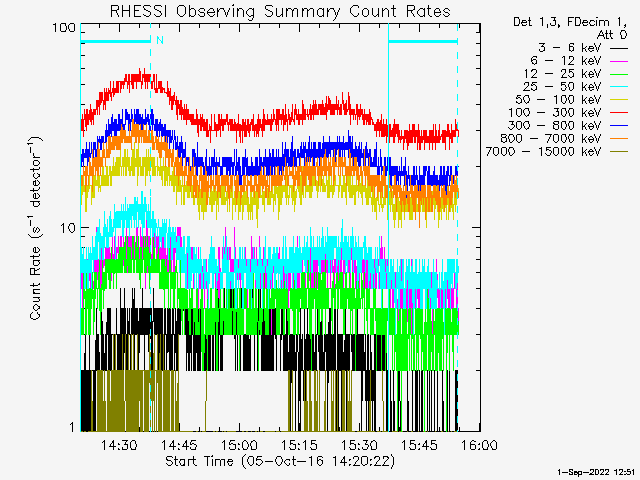Click the 'Start Time (05-Oct-16 14:20:22)' axis label

point(280,461)
